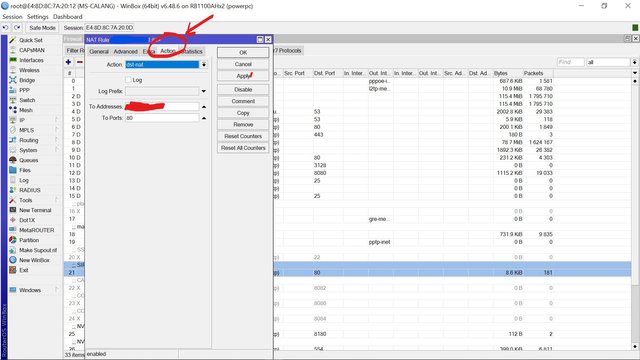Click the undo arrow in toolbar
The width and height of the screenshot is (640, 360).
[x=5, y=28]
